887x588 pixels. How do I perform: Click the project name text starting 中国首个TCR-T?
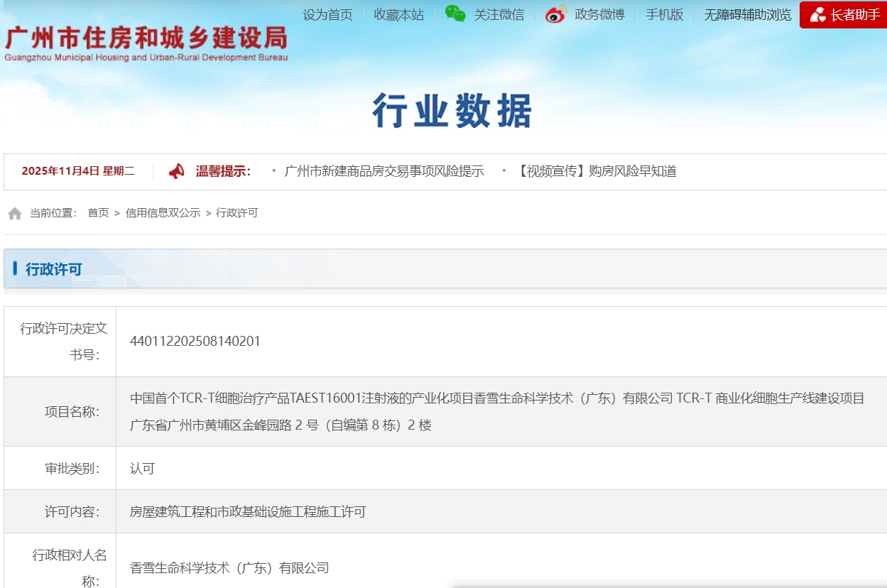[x=497, y=412]
